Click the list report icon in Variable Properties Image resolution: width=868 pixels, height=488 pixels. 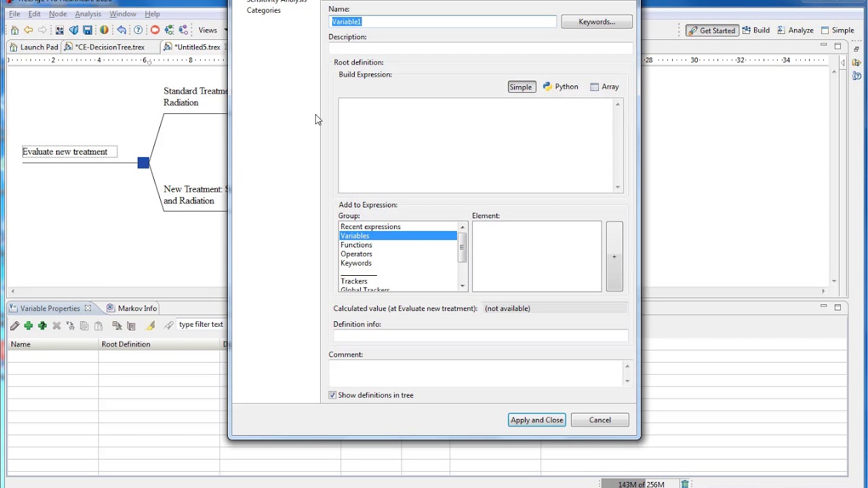(131, 326)
